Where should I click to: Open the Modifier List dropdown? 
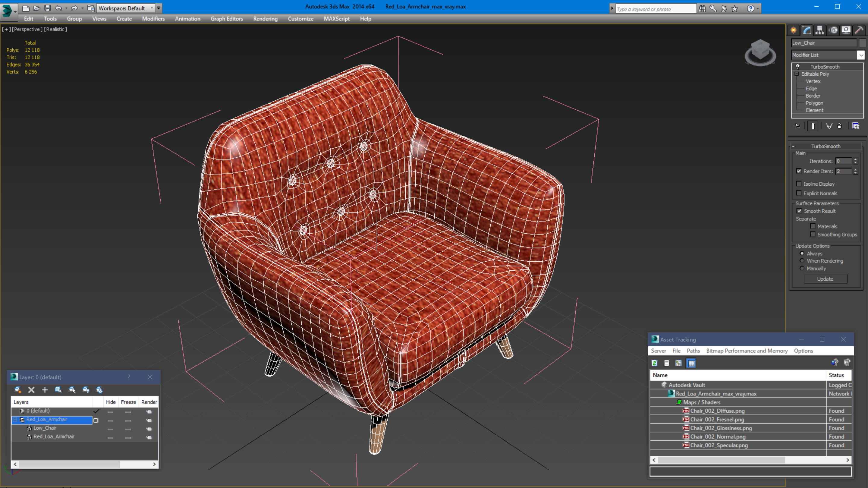click(x=861, y=55)
